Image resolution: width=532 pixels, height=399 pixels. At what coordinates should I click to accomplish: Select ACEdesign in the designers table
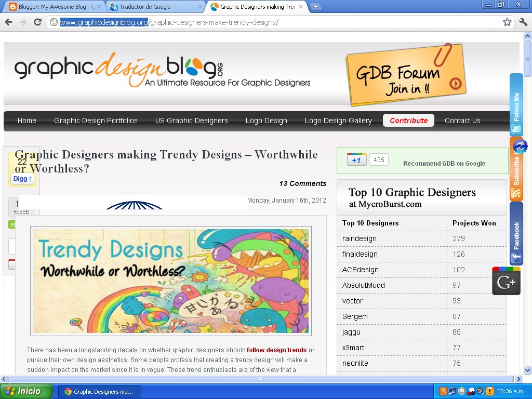tap(361, 270)
